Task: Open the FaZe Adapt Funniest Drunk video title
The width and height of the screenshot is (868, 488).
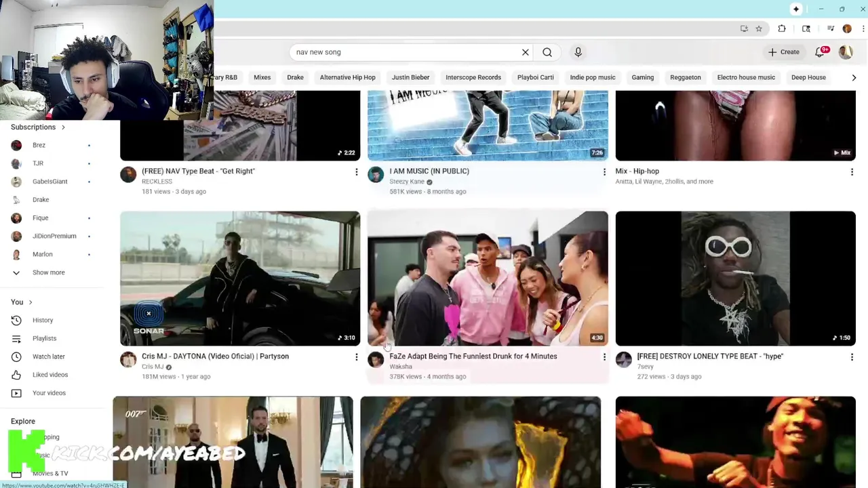Action: point(473,357)
